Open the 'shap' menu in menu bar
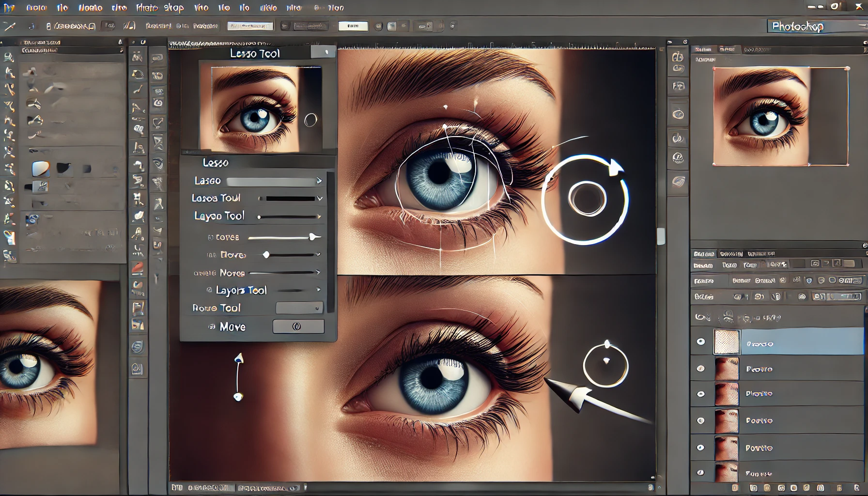The height and width of the screenshot is (496, 868). (173, 8)
